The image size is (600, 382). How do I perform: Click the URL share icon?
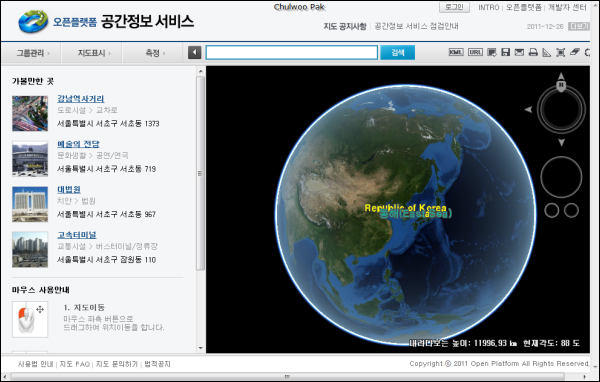[475, 52]
